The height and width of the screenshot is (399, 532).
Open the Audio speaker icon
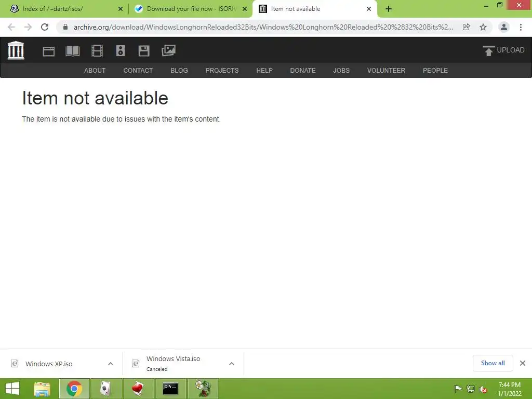coord(121,51)
